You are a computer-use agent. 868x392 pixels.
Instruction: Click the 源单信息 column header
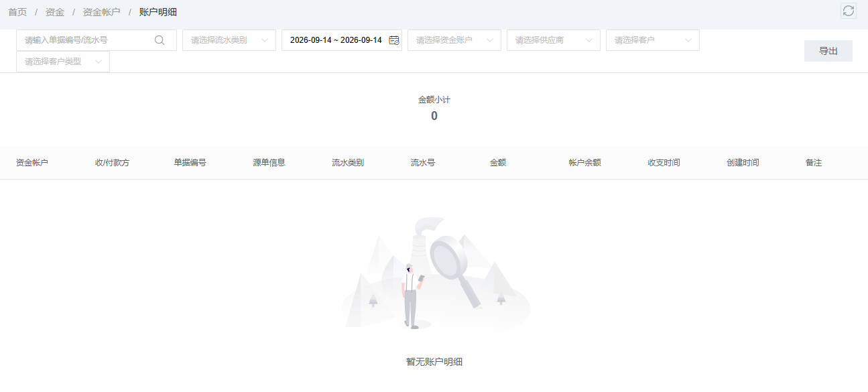[x=269, y=163]
